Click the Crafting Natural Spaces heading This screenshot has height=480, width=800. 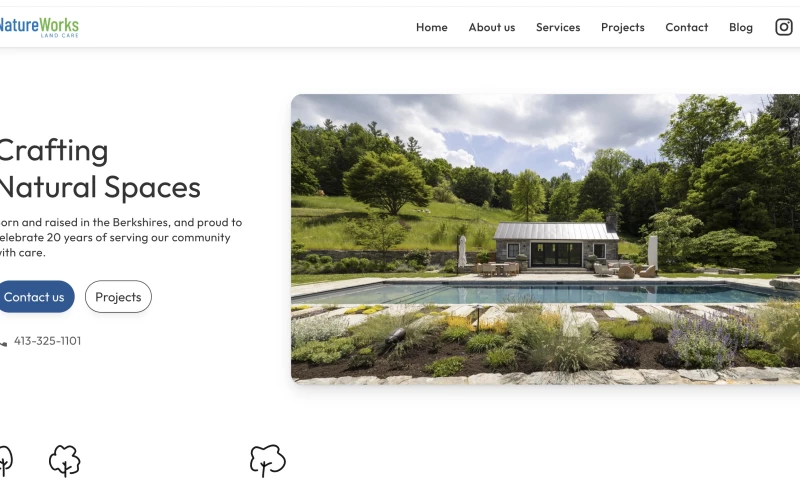(x=99, y=168)
